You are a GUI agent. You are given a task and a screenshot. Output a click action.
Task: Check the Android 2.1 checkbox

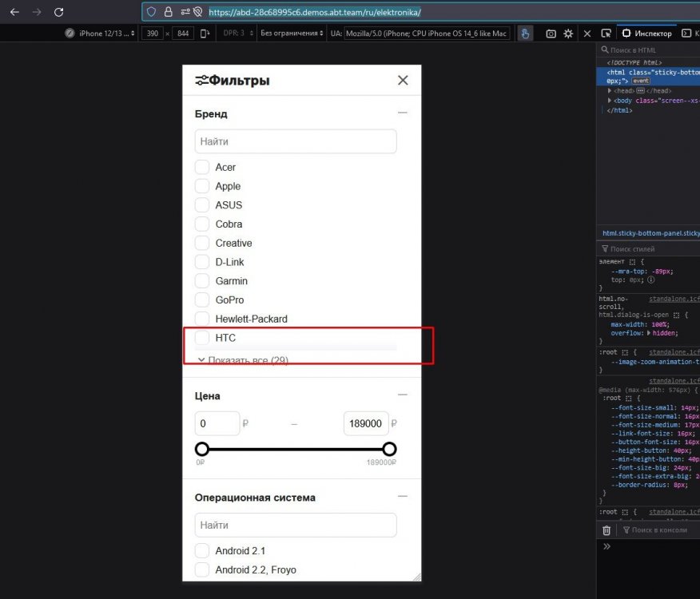201,550
